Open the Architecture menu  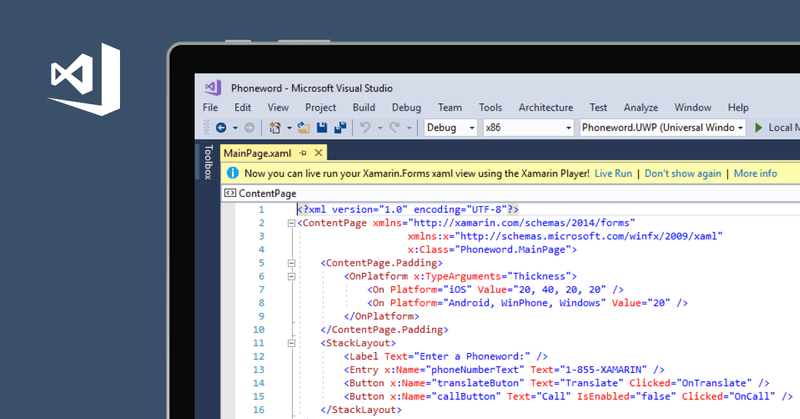(545, 108)
